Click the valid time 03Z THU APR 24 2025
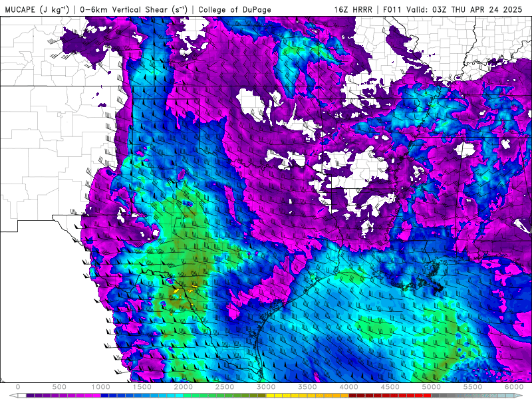532x399 pixels. pyautogui.click(x=477, y=9)
